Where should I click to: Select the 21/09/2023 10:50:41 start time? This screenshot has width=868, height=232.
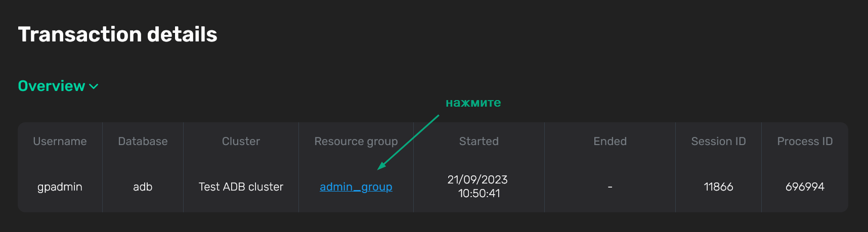click(x=479, y=187)
